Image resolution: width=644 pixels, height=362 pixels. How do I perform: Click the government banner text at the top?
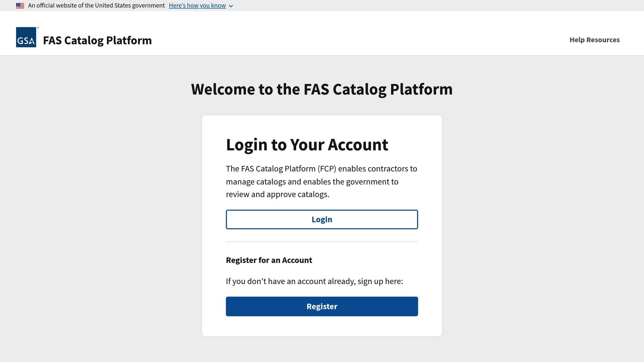click(x=96, y=5)
